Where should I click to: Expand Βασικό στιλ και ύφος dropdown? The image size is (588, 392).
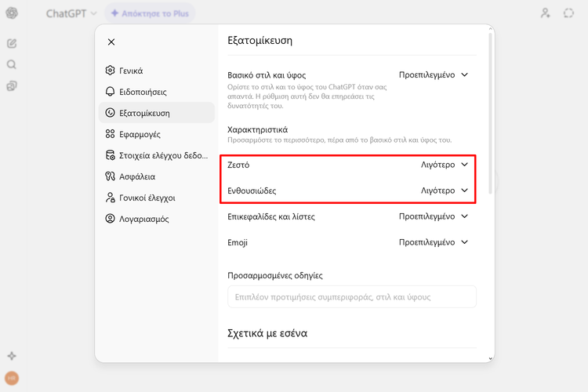[434, 75]
